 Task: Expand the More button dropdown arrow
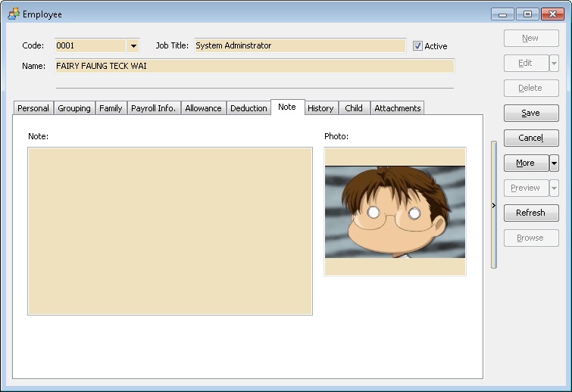point(554,163)
